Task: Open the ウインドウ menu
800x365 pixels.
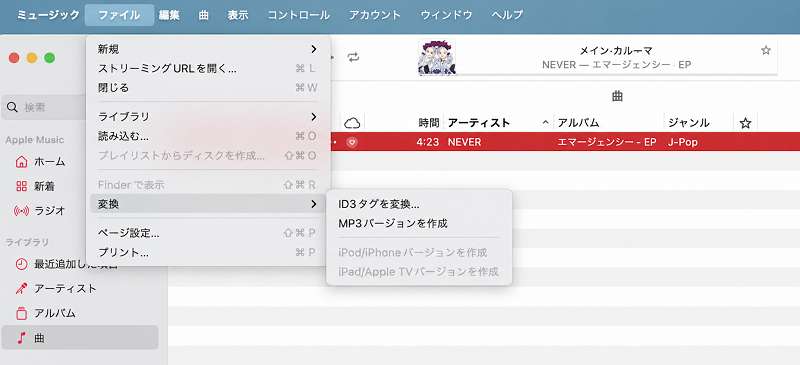Action: pos(446,15)
